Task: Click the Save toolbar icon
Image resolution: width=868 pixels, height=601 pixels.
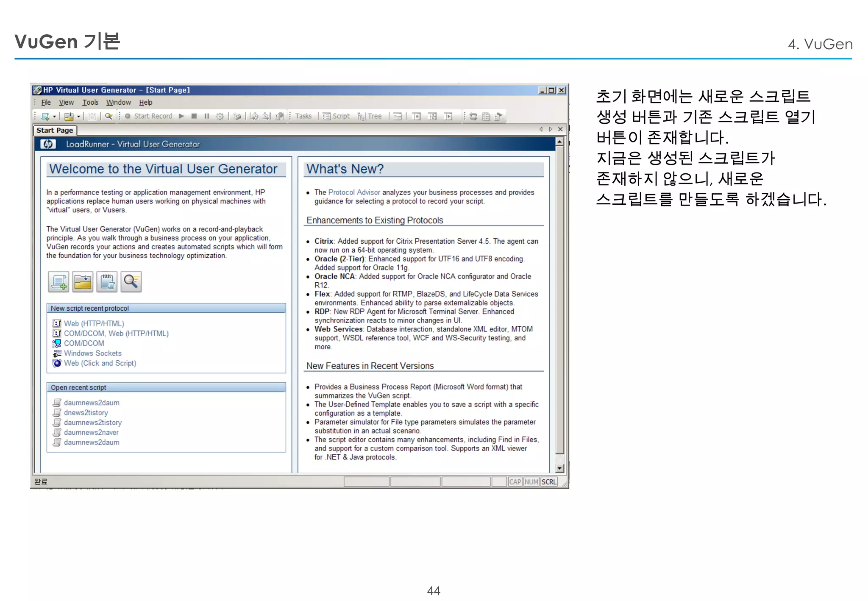Action: pos(92,116)
